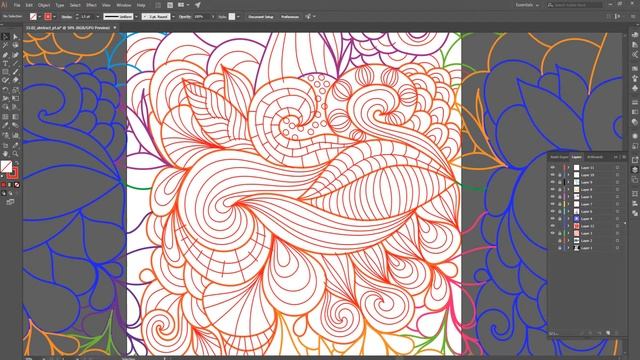Click the GPU Performance rocket icon
This screenshot has height=360, width=640.
click(x=198, y=5)
